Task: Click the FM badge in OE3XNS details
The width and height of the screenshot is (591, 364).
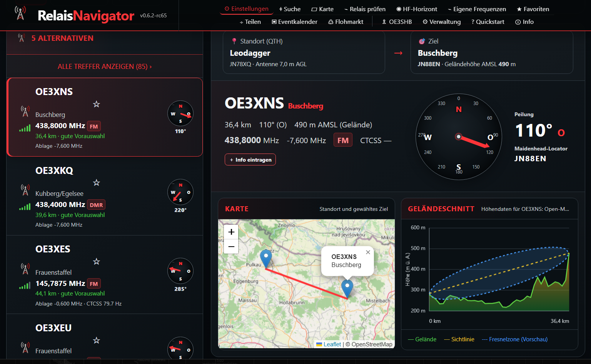Action: (343, 140)
